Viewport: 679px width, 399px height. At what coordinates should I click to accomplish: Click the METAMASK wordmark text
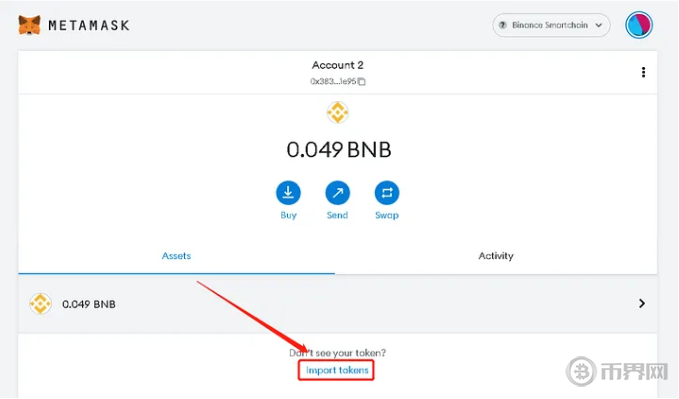point(89,26)
